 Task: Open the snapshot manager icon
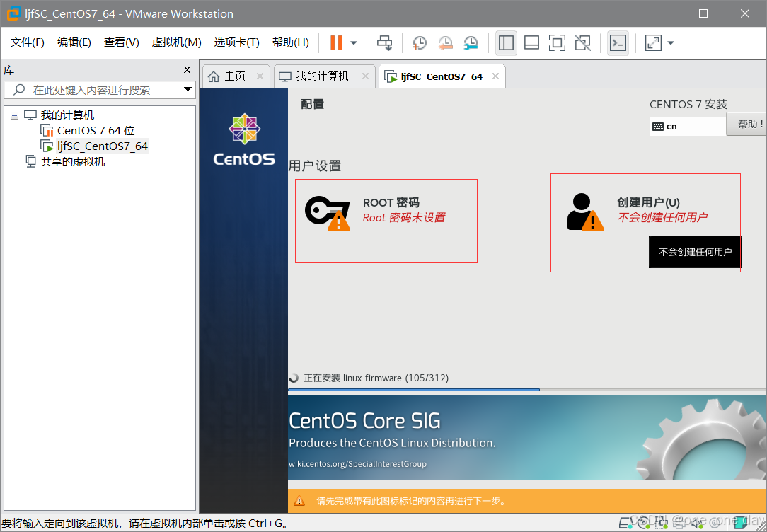tap(471, 43)
